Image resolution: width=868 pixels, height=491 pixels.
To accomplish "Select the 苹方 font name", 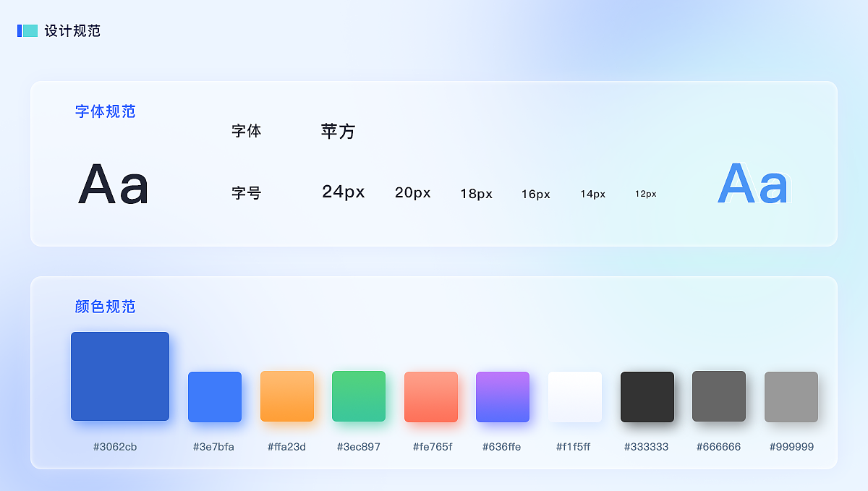I will pyautogui.click(x=337, y=131).
